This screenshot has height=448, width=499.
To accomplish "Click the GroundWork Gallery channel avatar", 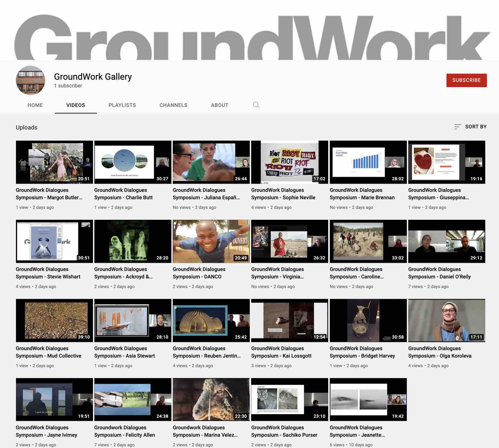I will [x=31, y=80].
